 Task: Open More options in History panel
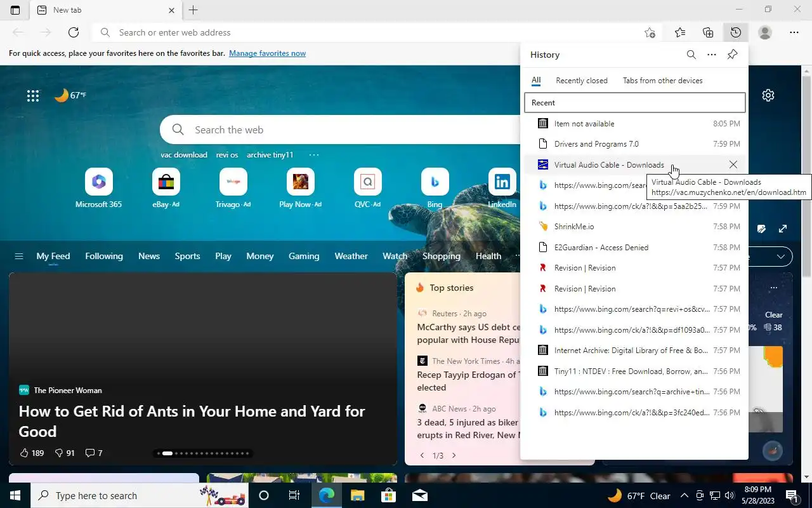(x=712, y=55)
